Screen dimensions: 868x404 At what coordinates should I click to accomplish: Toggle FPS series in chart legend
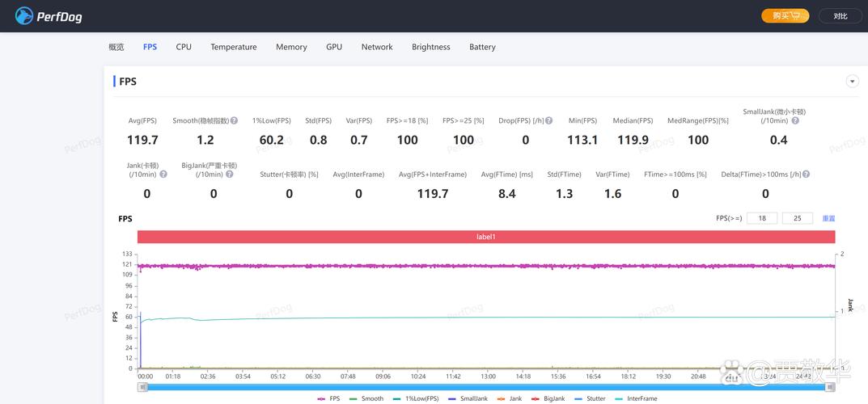point(328,398)
